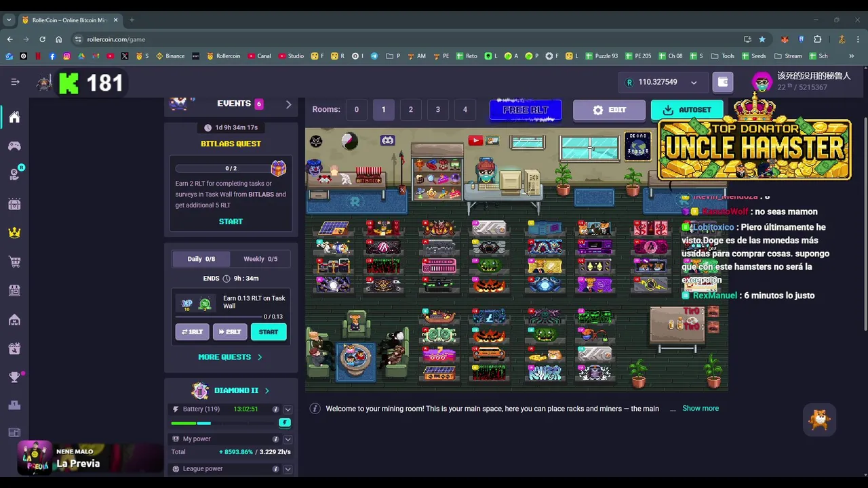This screenshot has width=868, height=488.
Task: Expand the Battery section chevron
Action: [x=288, y=409]
